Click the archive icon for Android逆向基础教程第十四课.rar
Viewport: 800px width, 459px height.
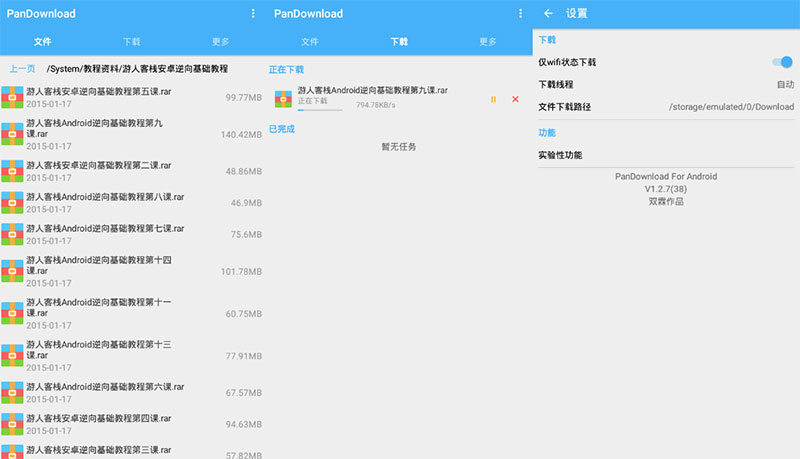[x=12, y=271]
